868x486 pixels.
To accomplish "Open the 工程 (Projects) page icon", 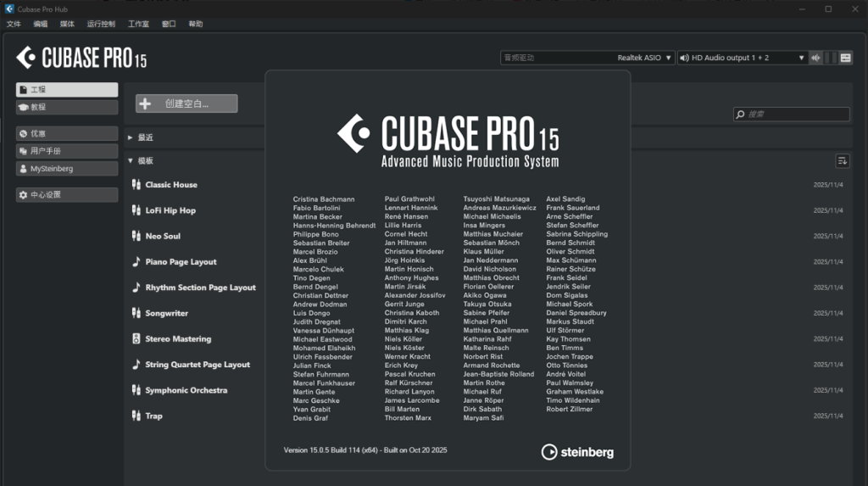I will pos(23,90).
